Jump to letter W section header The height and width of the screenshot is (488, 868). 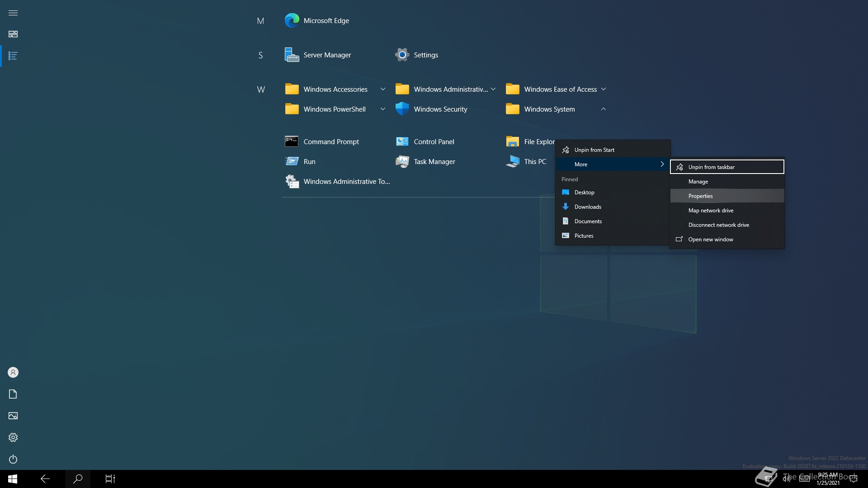[x=260, y=89]
